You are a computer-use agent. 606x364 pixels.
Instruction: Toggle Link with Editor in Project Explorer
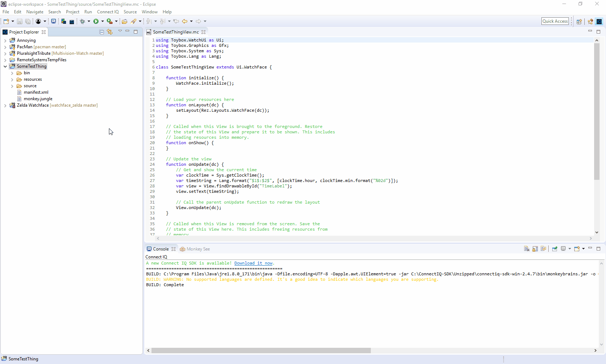click(x=110, y=32)
